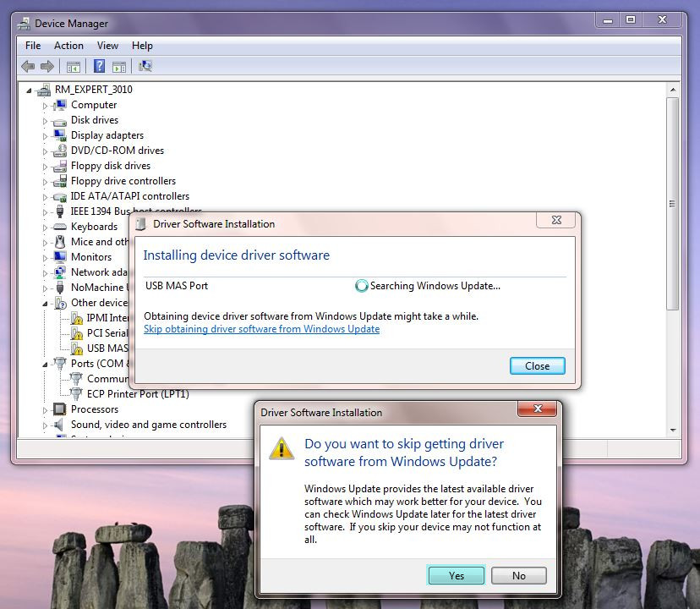
Task: Click the Searching Windows Update status text
Action: click(x=435, y=286)
